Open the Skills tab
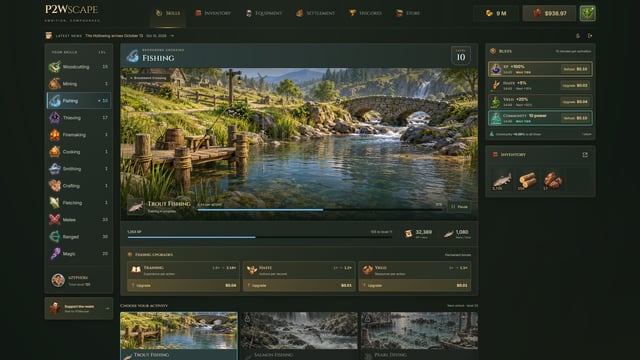Screen dimensions: 640x360 pyautogui.click(x=168, y=13)
